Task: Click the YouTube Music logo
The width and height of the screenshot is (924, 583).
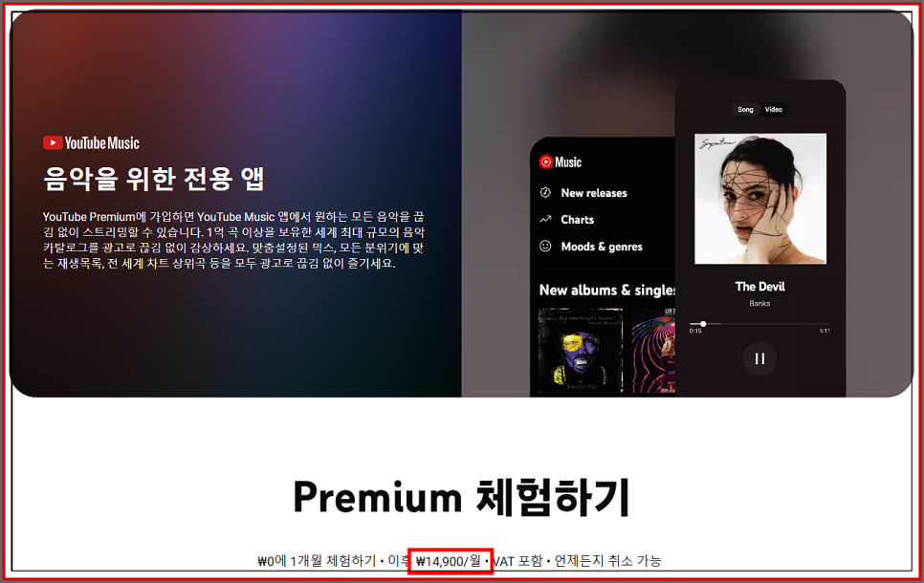Action: [x=91, y=143]
